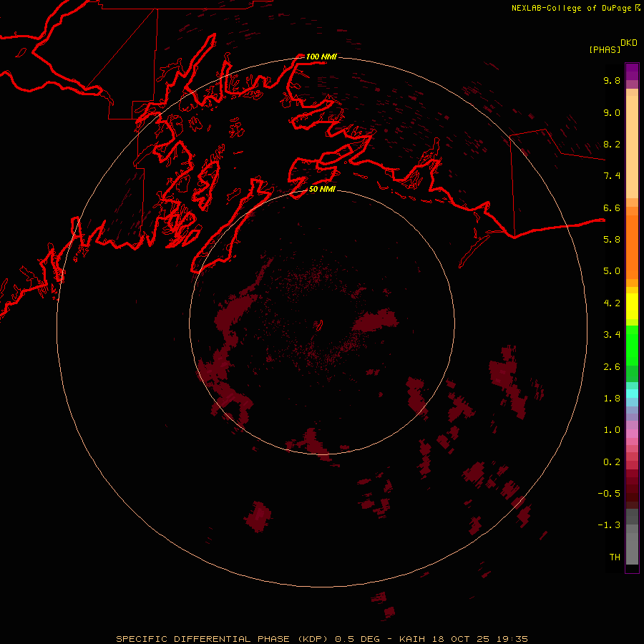Screen dimensions: 644x644
Task: Click the 8.2 value on the color scale
Action: 612,144
